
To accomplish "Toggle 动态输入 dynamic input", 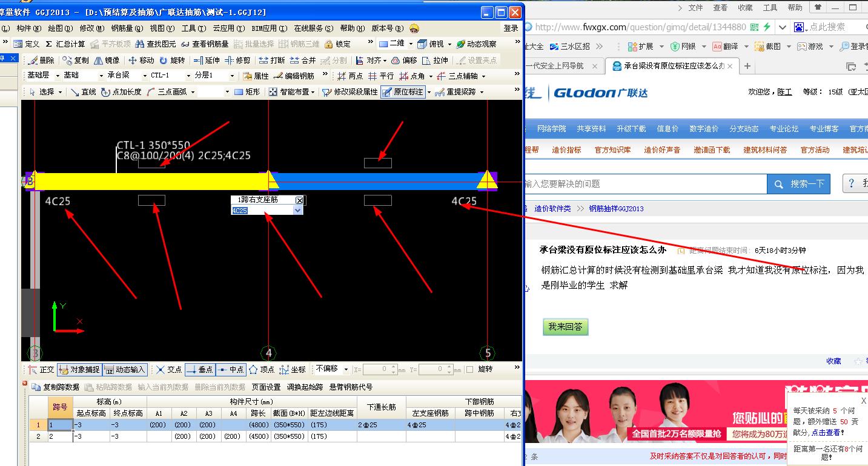I will click(x=125, y=369).
